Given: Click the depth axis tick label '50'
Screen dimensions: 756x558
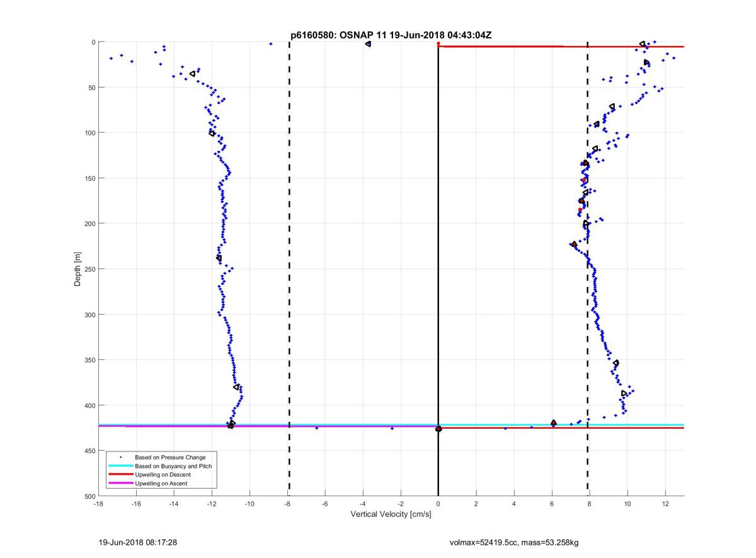Looking at the screenshot, I should coord(91,88).
